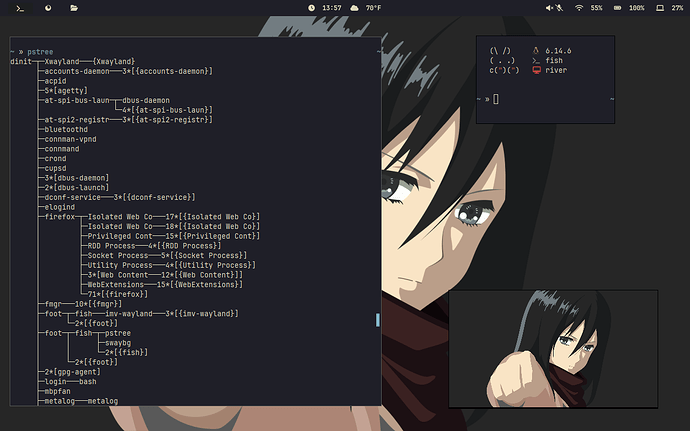Click the 70°F temperature readout
Image resolution: width=690 pixels, height=431 pixels.
click(373, 8)
